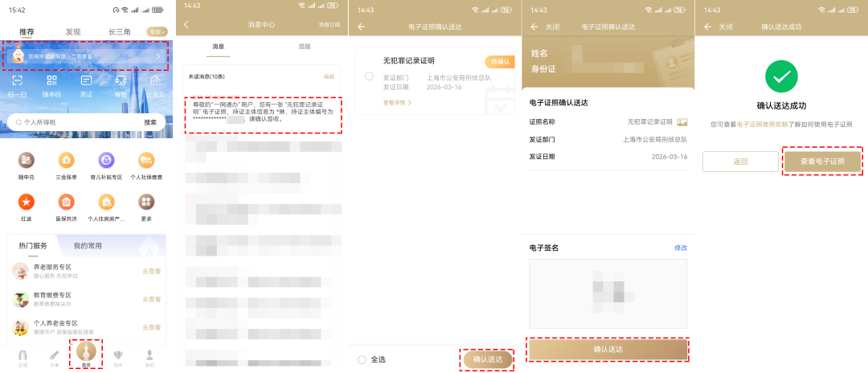Tap the back arrow in 消息中心
The image size is (868, 373).
[186, 25]
